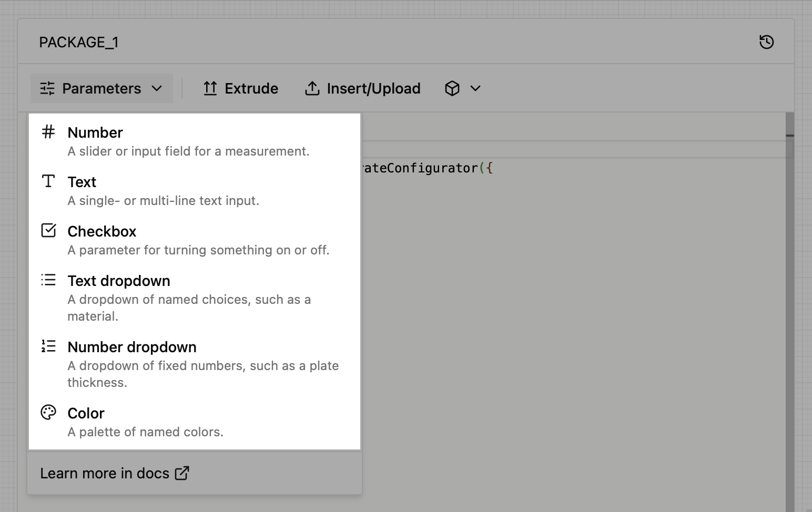Click the hash icon next to Number

click(x=48, y=132)
